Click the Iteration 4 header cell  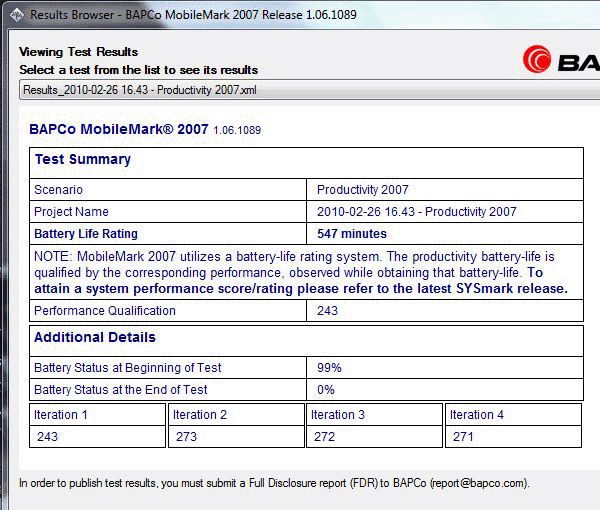(514, 415)
